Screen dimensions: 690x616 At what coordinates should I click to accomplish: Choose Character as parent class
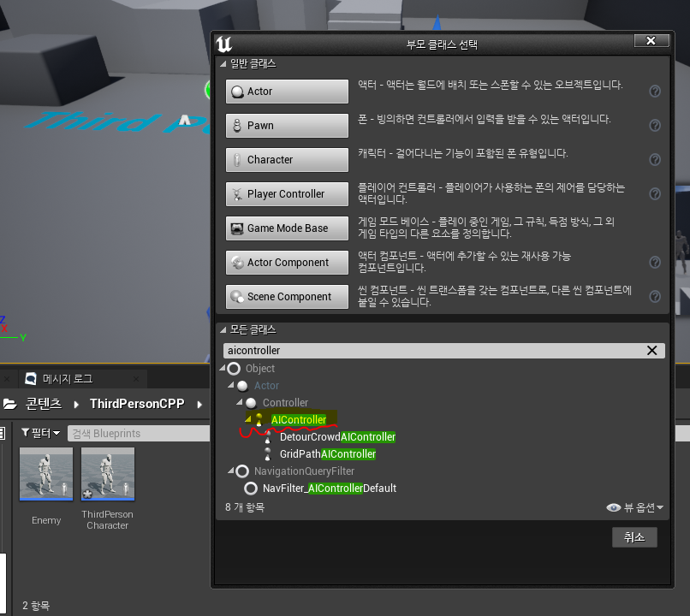(287, 160)
